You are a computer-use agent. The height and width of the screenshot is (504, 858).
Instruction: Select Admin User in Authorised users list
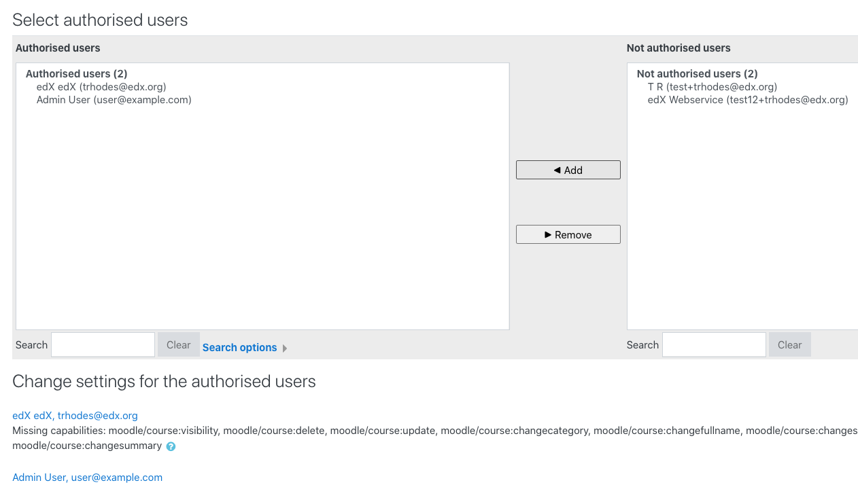coord(114,99)
